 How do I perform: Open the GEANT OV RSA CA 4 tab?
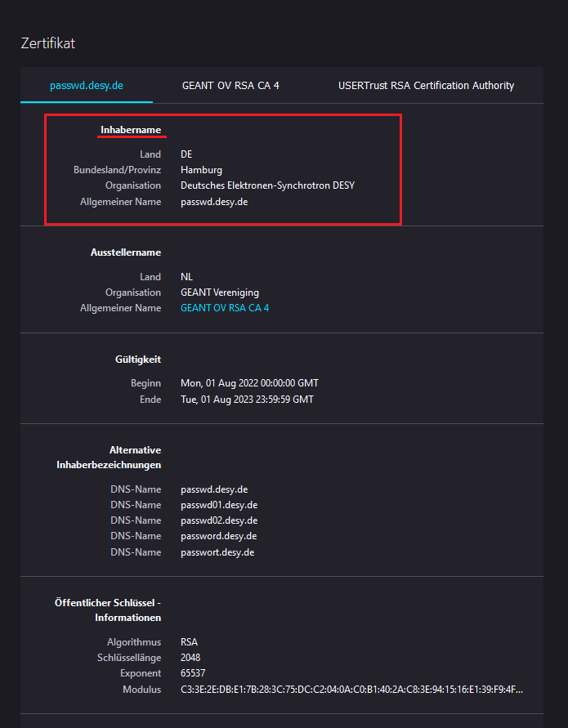tap(230, 86)
